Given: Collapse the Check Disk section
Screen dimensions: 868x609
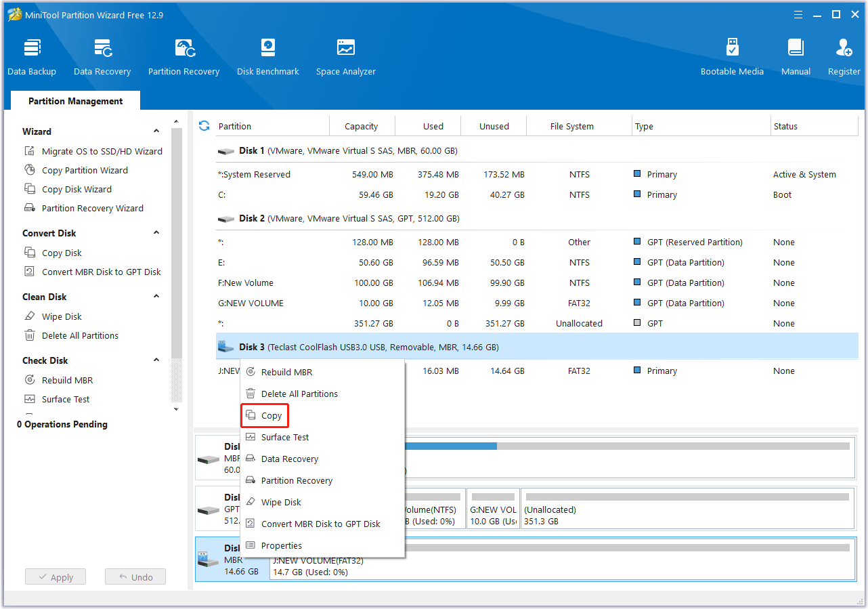Looking at the screenshot, I should pos(156,360).
